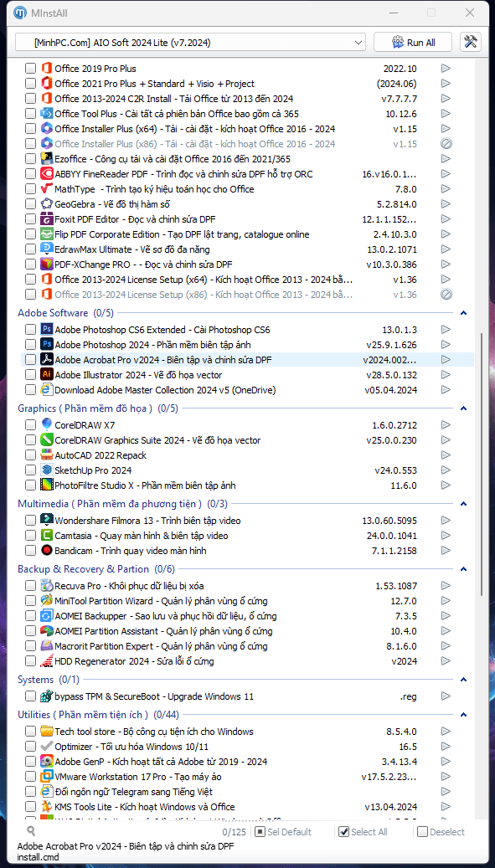Click the play arrow for ABBYY FineReader PDF
The width and height of the screenshot is (495, 868).
pyautogui.click(x=446, y=174)
